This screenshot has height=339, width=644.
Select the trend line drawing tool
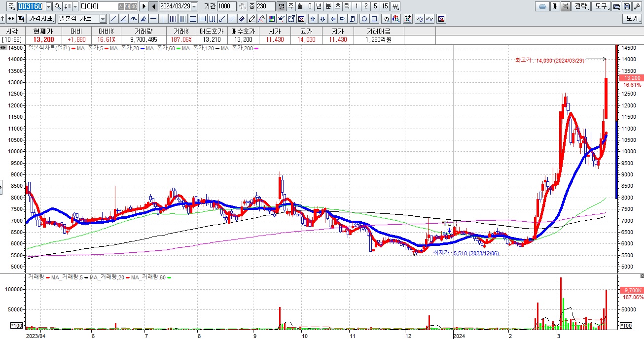coord(113,19)
